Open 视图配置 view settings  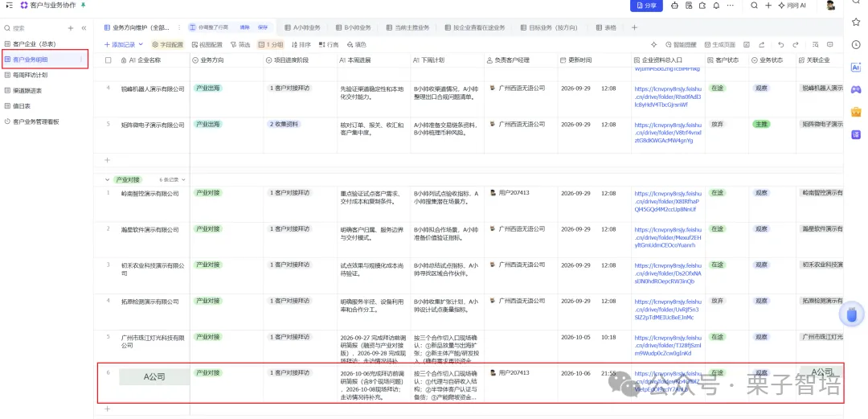click(207, 44)
